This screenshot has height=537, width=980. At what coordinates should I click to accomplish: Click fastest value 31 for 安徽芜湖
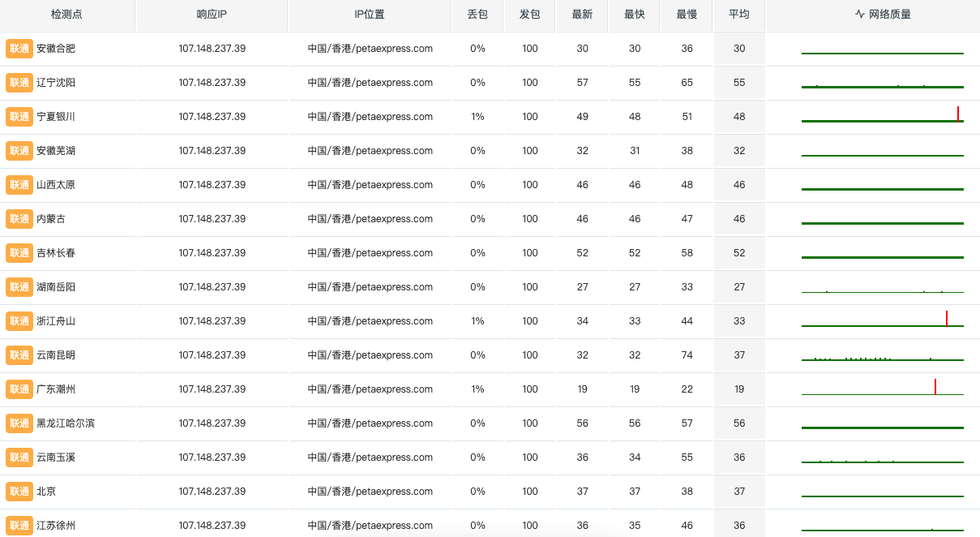point(635,151)
